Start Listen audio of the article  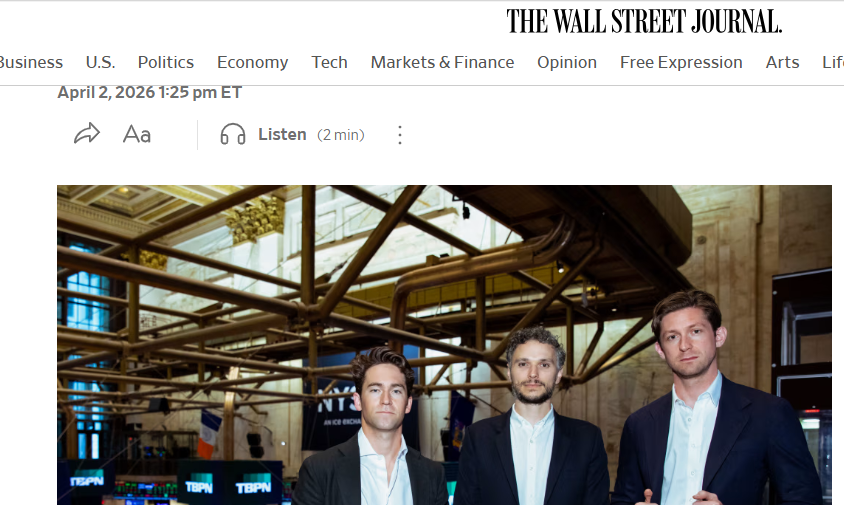[282, 134]
